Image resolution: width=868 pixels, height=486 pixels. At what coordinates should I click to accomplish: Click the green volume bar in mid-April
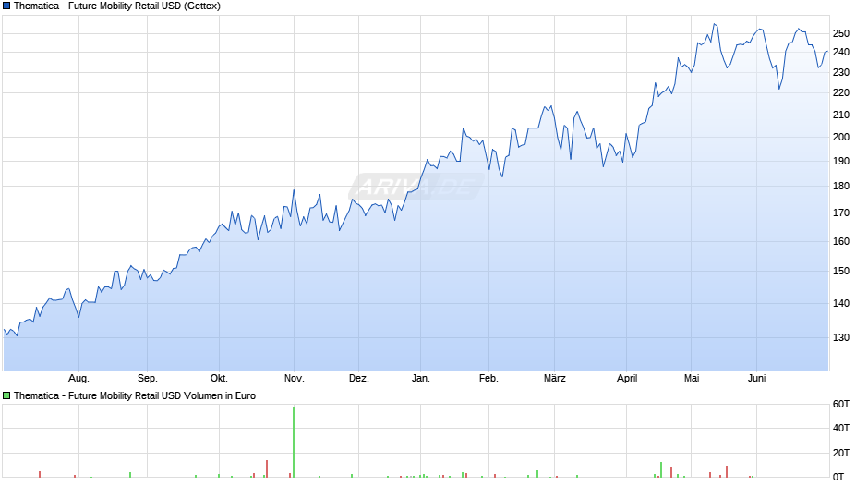coord(661,470)
